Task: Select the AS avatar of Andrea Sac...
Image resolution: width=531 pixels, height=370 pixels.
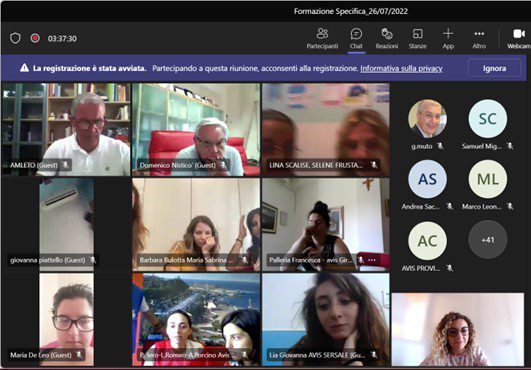Action: point(427,179)
